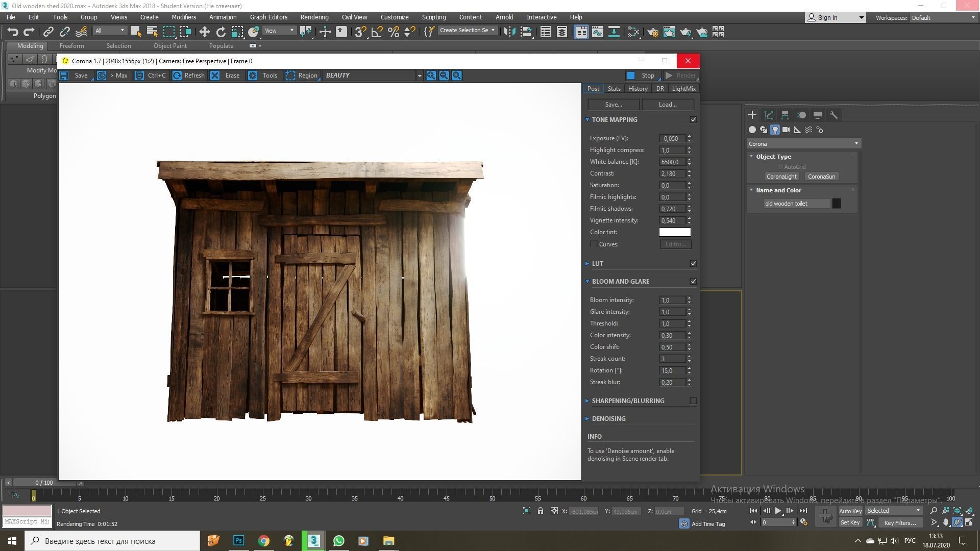Switch to the History tab
The width and height of the screenshot is (980, 551).
[x=638, y=88]
